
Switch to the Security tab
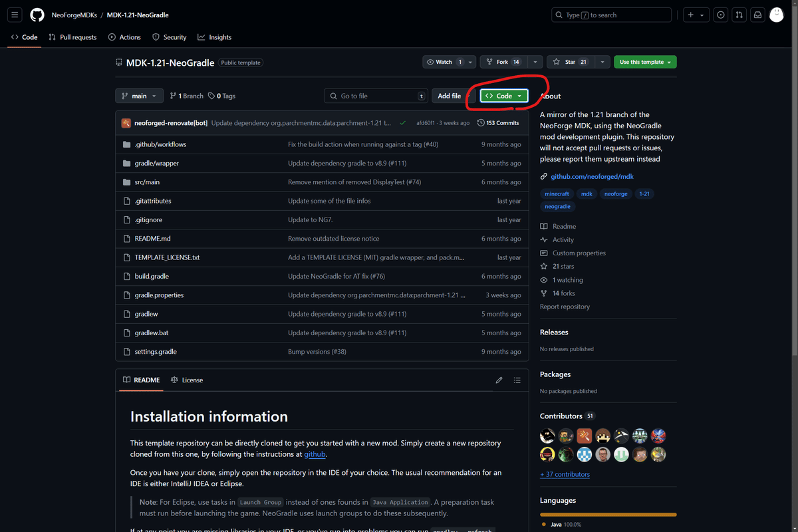click(x=170, y=37)
